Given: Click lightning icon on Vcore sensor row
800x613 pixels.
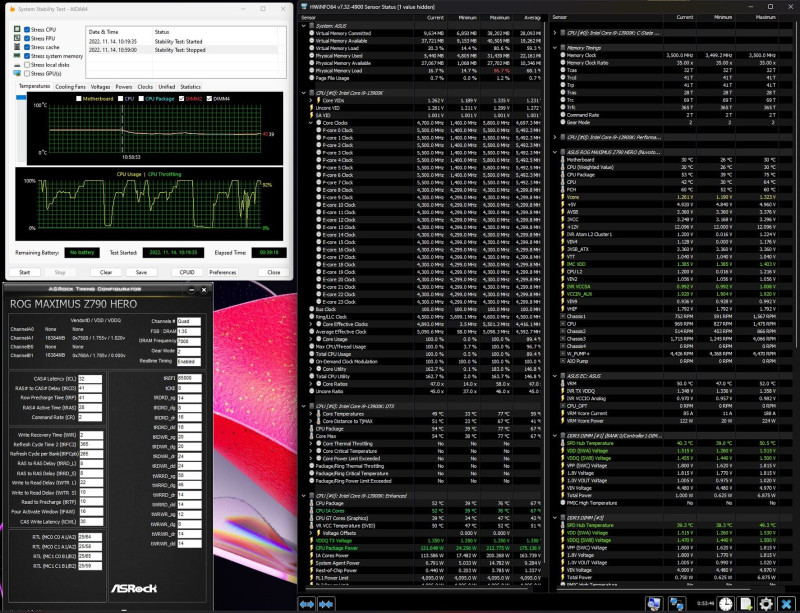Looking at the screenshot, I should coord(562,197).
